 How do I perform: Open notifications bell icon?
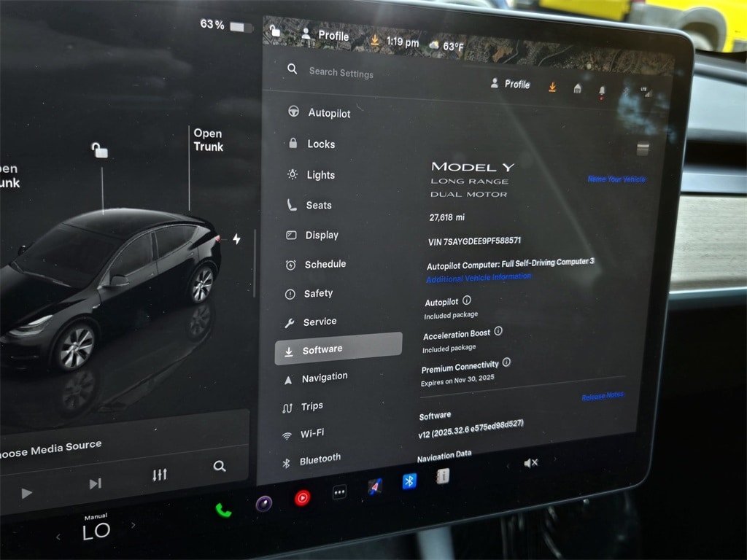(602, 90)
